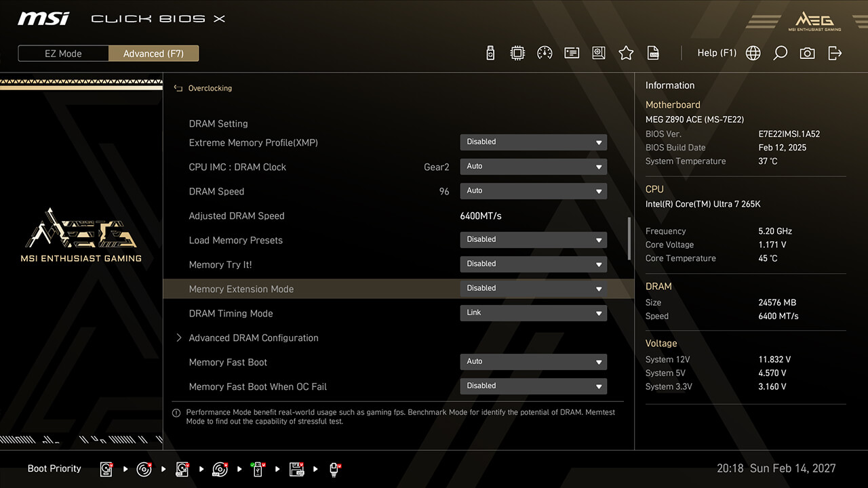The width and height of the screenshot is (868, 488).
Task: Go back via the Overcloking breadcrumb
Action: [x=209, y=88]
